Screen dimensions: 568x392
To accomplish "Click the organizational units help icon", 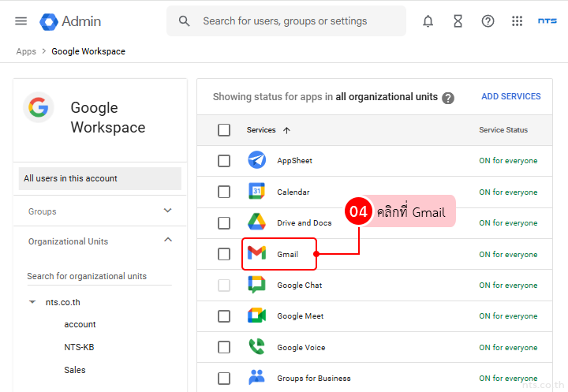I will [x=448, y=98].
